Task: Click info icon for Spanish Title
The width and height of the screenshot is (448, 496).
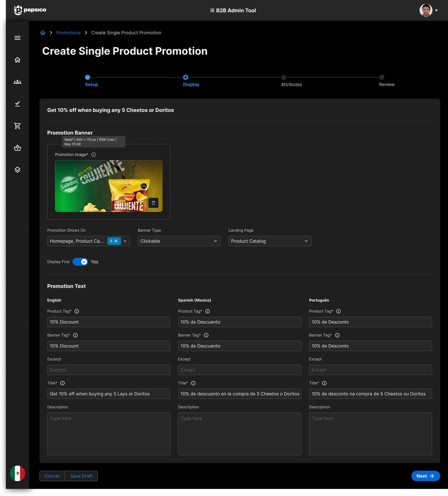Action: (x=193, y=383)
